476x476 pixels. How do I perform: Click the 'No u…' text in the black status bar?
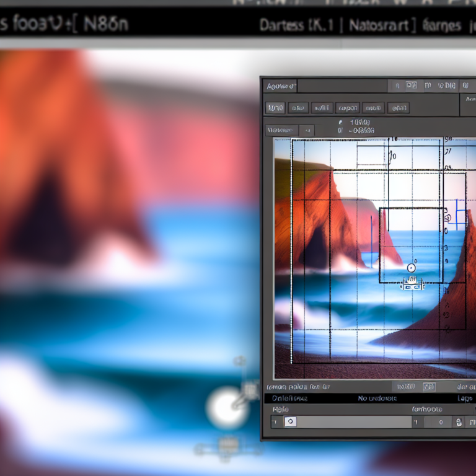tap(377, 399)
